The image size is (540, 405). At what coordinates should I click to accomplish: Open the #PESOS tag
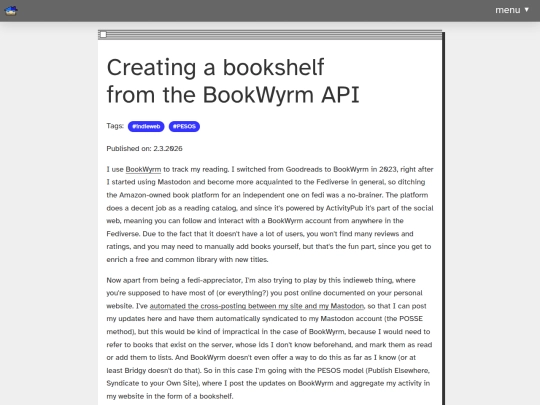click(x=184, y=126)
